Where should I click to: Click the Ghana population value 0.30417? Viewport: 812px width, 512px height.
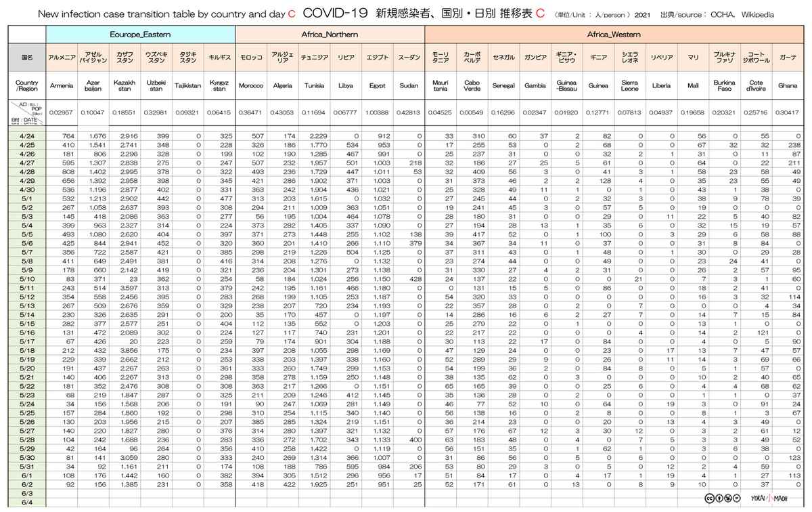(788, 112)
